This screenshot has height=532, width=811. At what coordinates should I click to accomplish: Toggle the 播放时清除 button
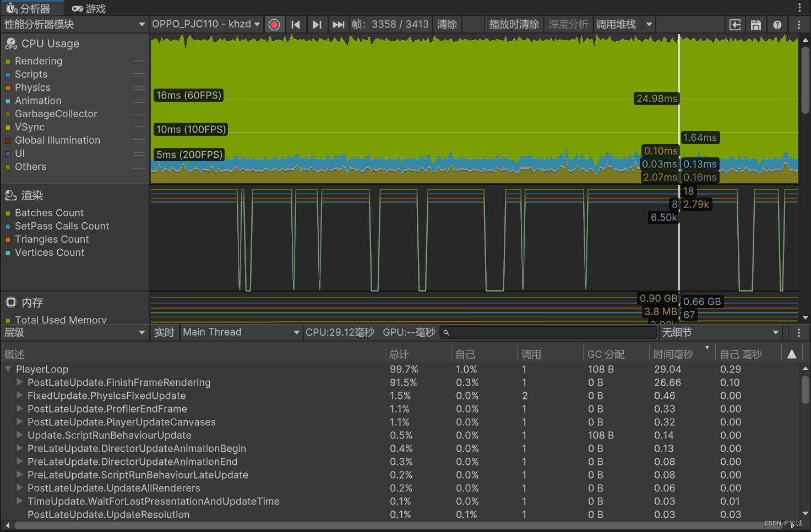click(x=514, y=24)
